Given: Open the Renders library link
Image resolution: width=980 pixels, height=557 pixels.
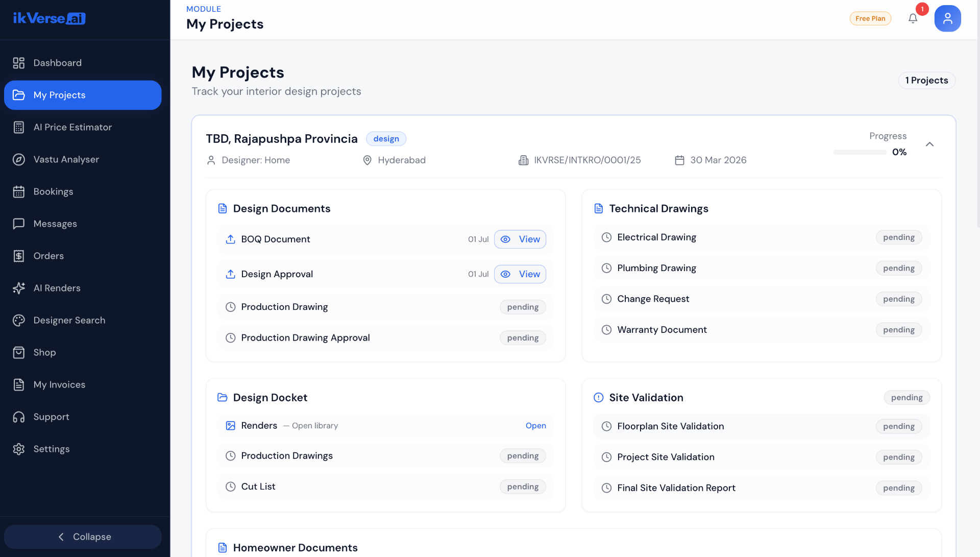Looking at the screenshot, I should (x=535, y=425).
